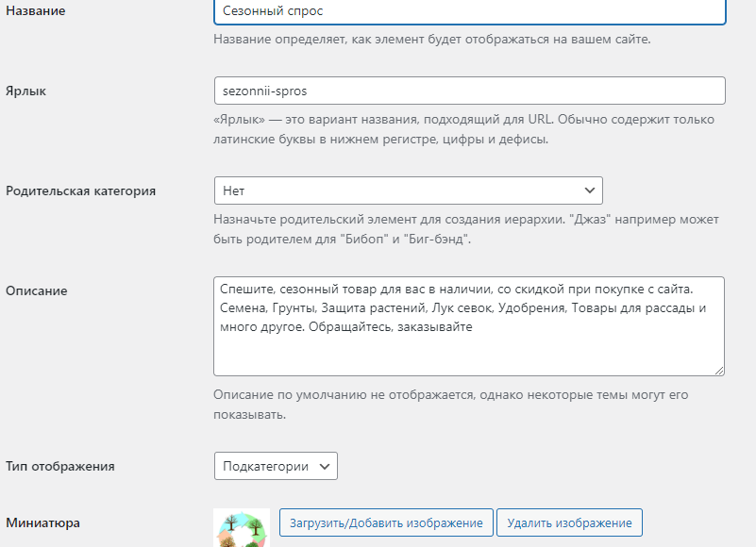Click the Загрузить/Добавить изображение button
The image size is (756, 547).
(x=386, y=522)
